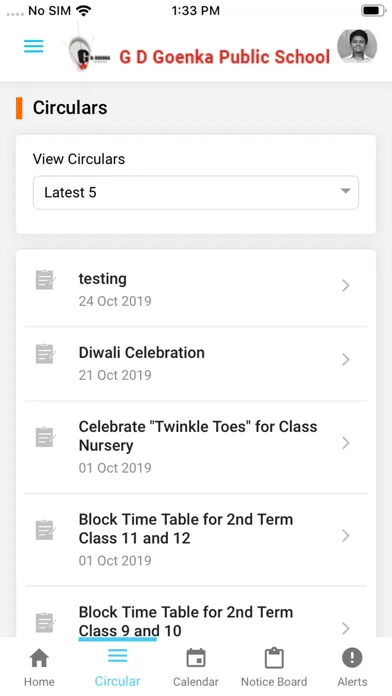
Task: Click the document icon beside testing
Action: click(x=45, y=280)
